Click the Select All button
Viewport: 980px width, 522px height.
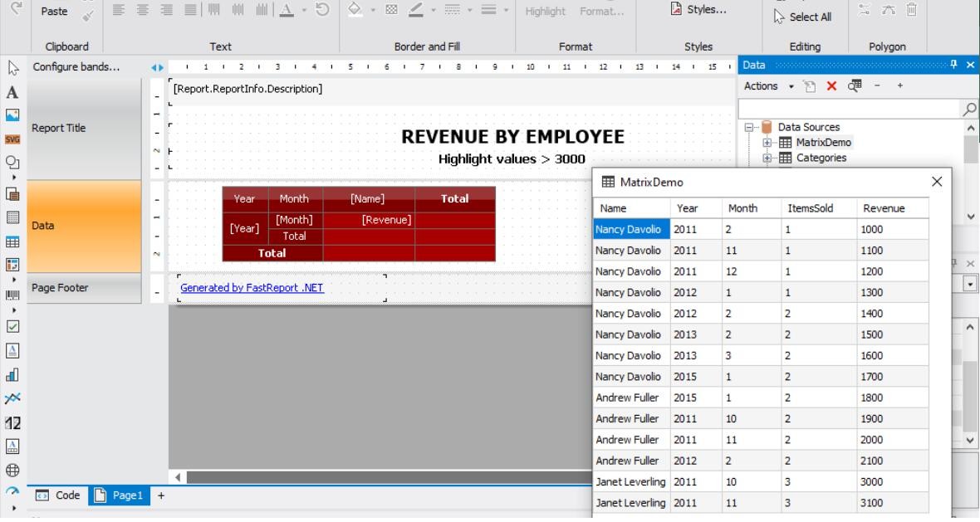point(802,17)
